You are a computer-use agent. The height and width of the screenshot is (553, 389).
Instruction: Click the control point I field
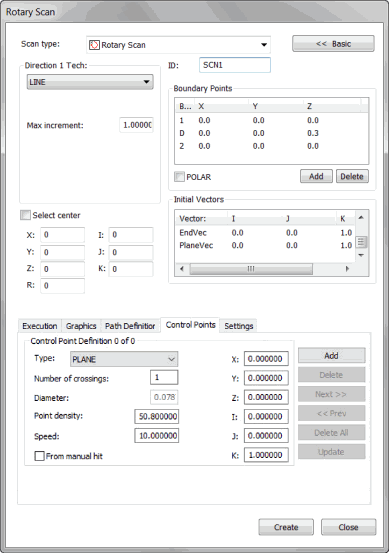[x=266, y=417]
